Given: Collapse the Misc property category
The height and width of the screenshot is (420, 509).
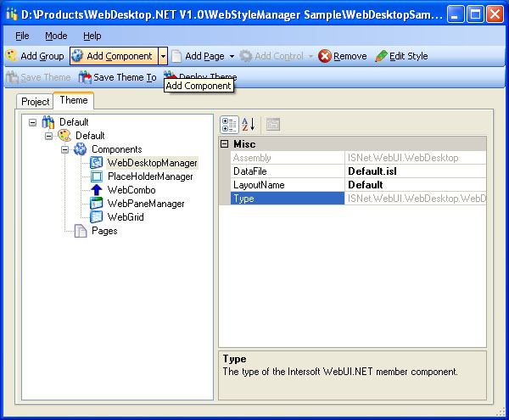Looking at the screenshot, I should click(225, 144).
